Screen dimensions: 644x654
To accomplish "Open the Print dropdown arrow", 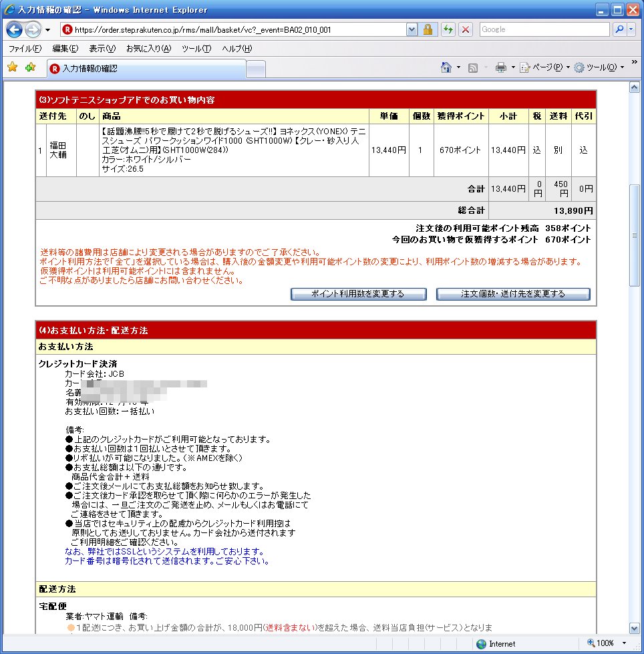I will (513, 67).
